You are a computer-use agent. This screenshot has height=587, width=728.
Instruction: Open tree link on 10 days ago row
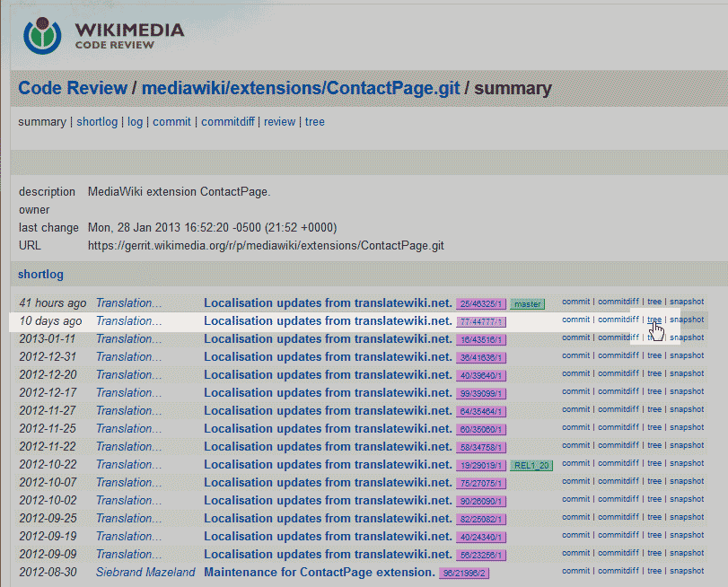[x=654, y=320]
